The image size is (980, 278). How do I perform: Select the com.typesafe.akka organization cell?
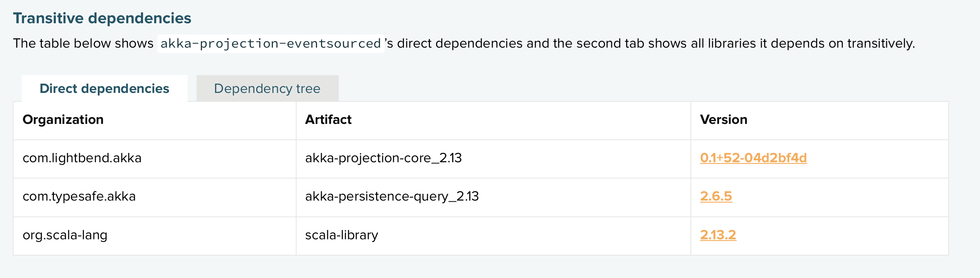tap(79, 196)
